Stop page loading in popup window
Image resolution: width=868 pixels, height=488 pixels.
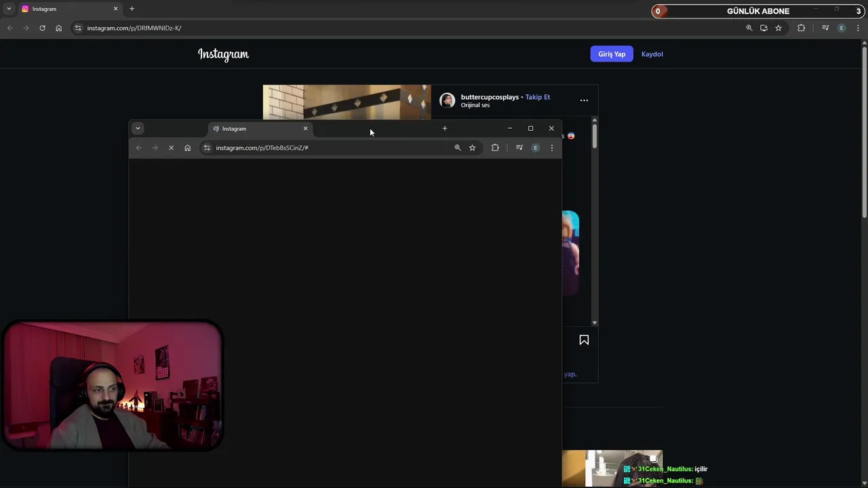click(x=171, y=148)
